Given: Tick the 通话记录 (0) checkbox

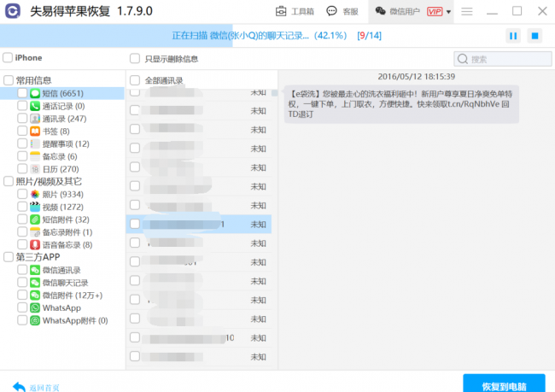Looking at the screenshot, I should click(x=22, y=106).
